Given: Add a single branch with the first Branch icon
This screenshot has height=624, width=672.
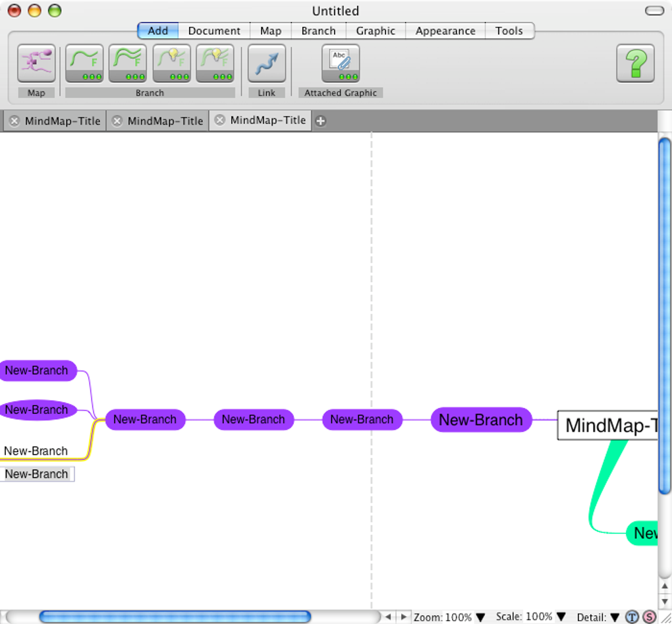Looking at the screenshot, I should coord(84,63).
